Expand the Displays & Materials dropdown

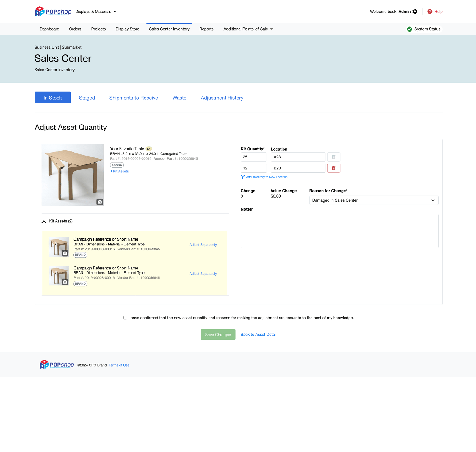click(x=96, y=12)
